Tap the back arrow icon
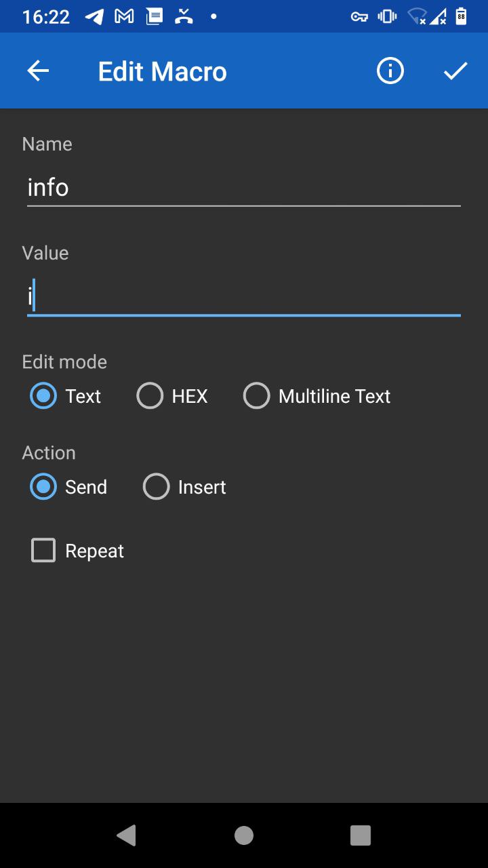Screen dimensions: 488x868 click(38, 71)
